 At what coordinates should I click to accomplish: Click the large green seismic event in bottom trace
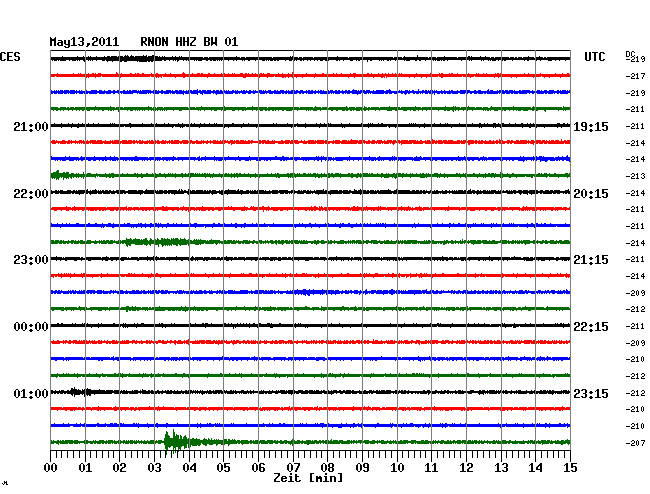pyautogui.click(x=180, y=442)
